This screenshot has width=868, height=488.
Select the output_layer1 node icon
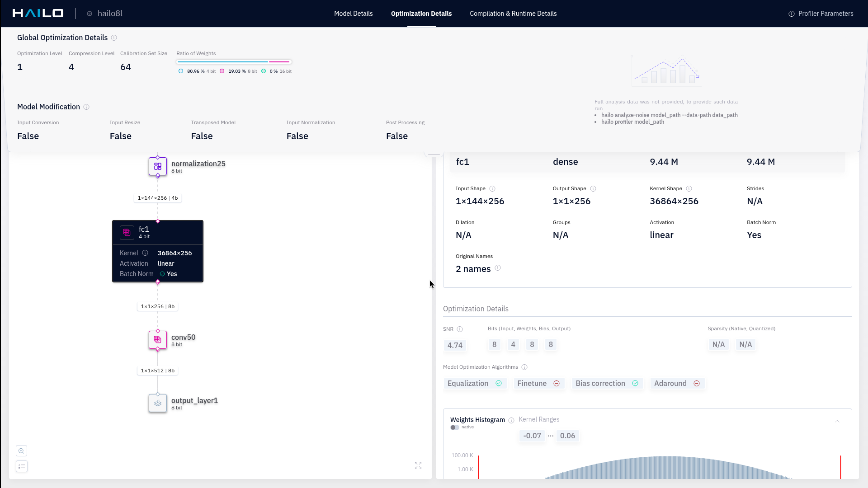click(157, 403)
